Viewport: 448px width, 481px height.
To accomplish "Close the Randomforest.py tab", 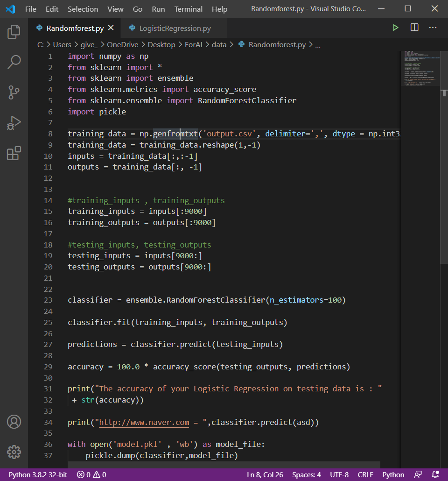I will point(111,28).
